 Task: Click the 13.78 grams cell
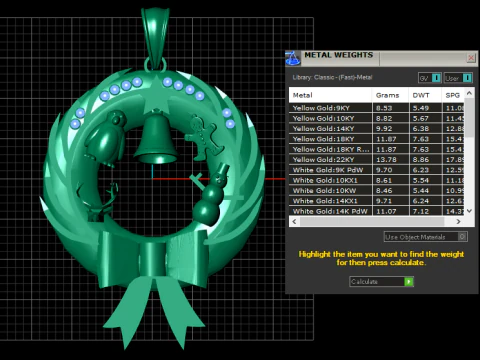[390, 160]
